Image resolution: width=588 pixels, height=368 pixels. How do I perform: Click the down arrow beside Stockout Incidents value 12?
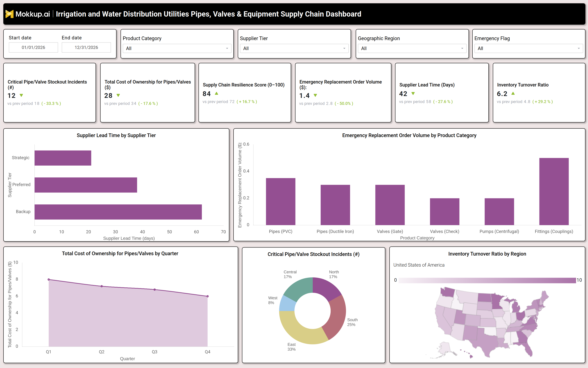(x=21, y=95)
